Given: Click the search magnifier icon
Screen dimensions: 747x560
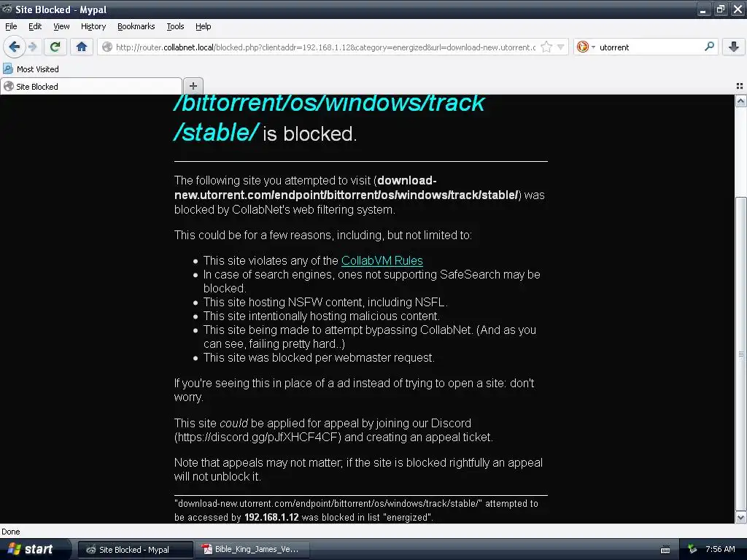Looking at the screenshot, I should [709, 47].
